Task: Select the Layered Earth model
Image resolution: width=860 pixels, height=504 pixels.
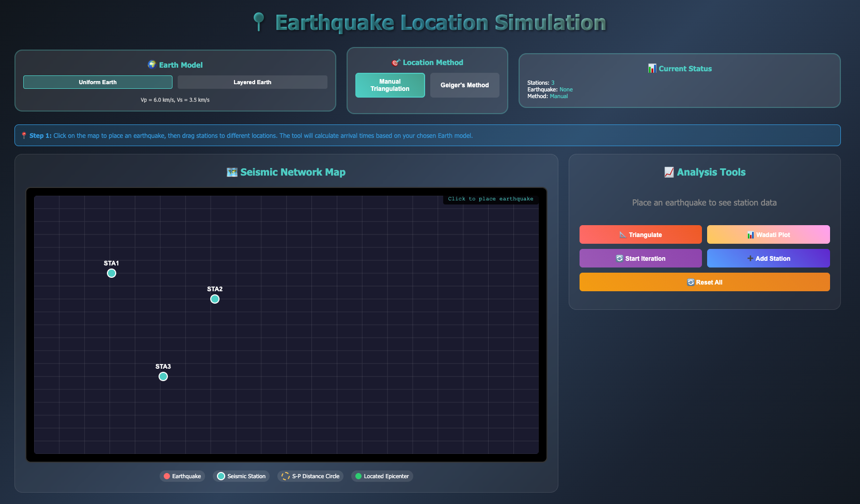Action: coord(252,82)
